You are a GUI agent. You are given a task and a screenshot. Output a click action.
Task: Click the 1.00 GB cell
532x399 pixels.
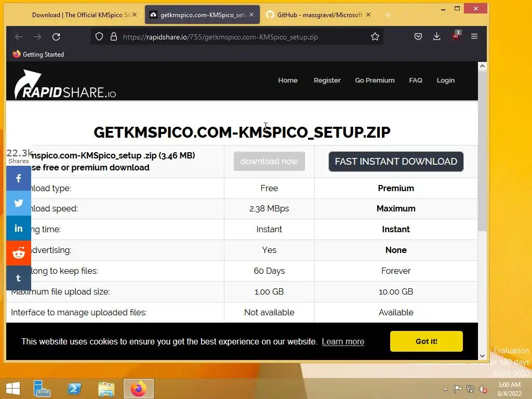tap(269, 291)
